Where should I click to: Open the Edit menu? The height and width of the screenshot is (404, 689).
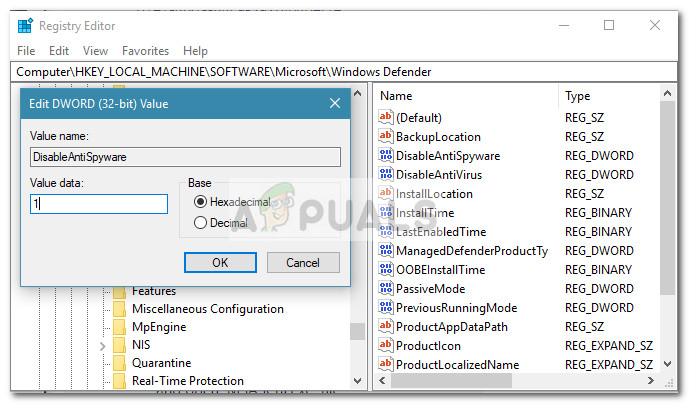[x=59, y=51]
